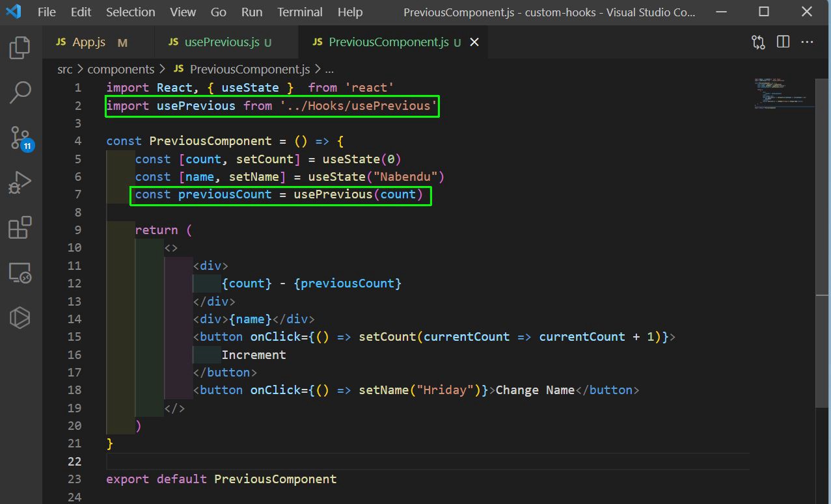This screenshot has height=504, width=831.
Task: Click the Change Name text on line 18
Action: click(x=535, y=390)
